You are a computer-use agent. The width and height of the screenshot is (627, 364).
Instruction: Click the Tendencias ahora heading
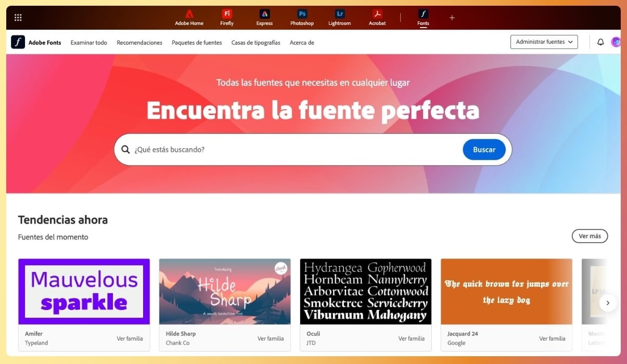[63, 220]
